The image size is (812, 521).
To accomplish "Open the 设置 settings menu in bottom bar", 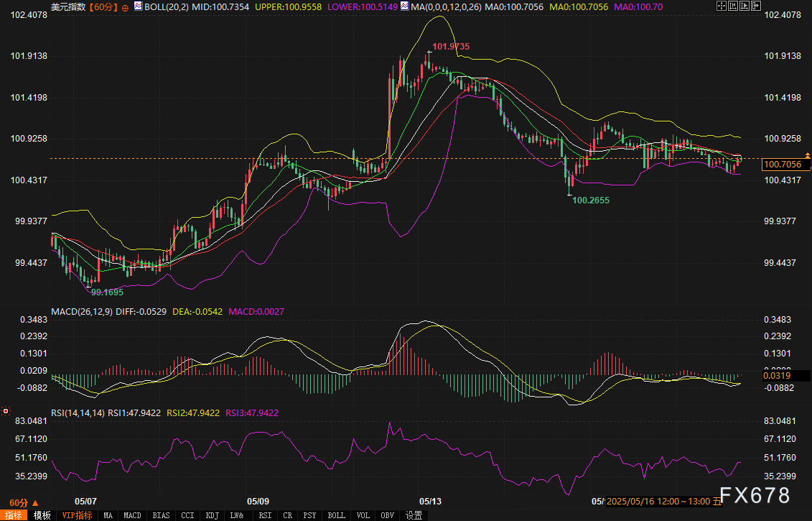I will point(414,515).
